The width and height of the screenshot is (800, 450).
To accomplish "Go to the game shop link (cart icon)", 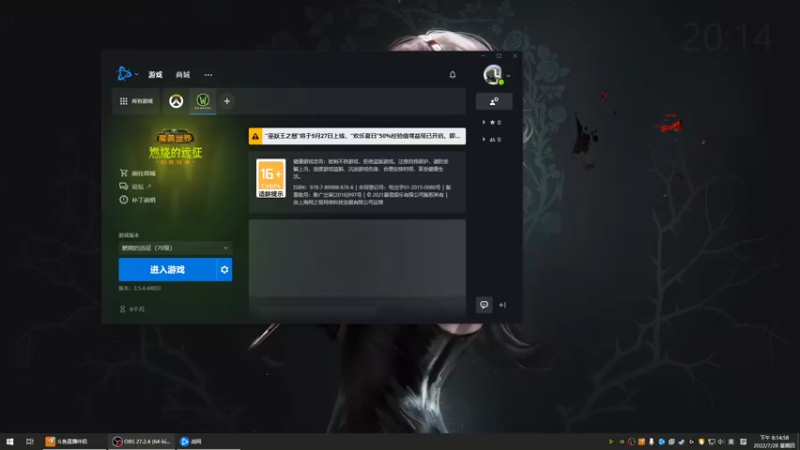I will (x=137, y=173).
